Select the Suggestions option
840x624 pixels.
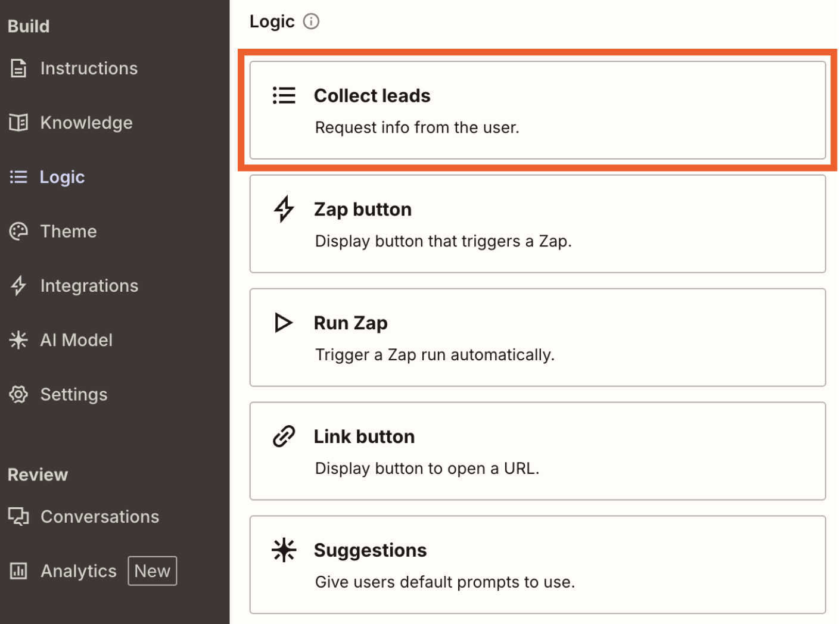pos(536,564)
